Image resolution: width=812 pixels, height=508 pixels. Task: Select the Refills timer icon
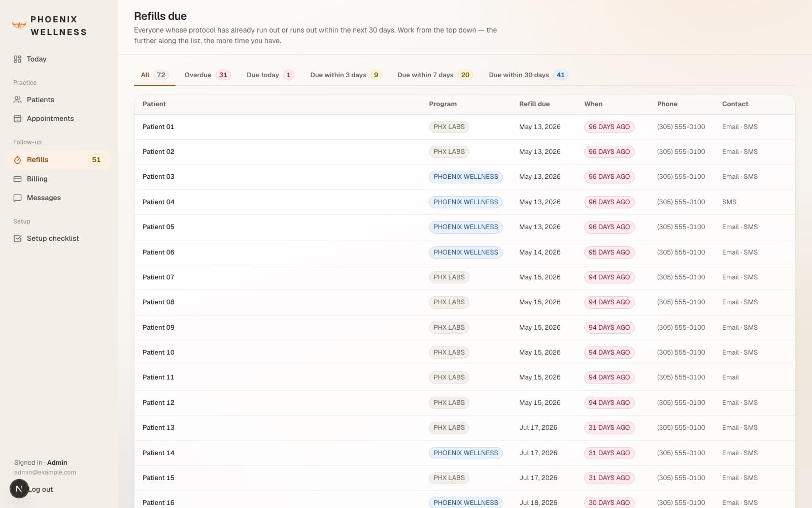(x=17, y=160)
